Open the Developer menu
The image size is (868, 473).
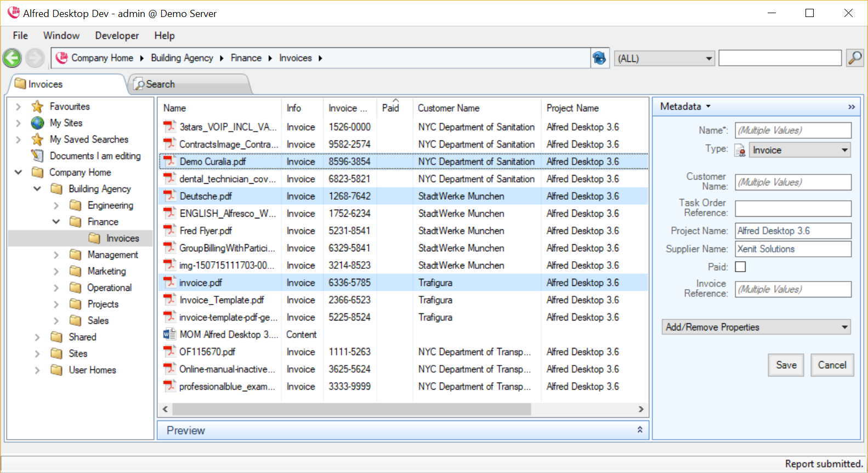[117, 36]
